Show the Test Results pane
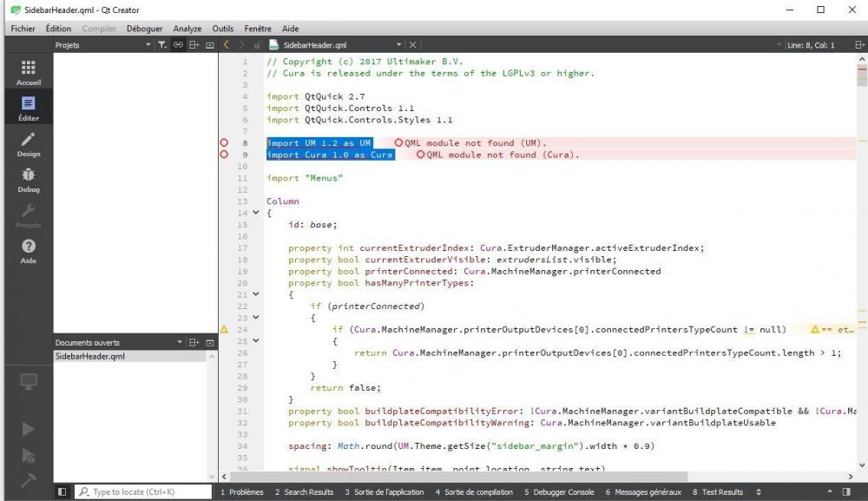 tap(718, 491)
